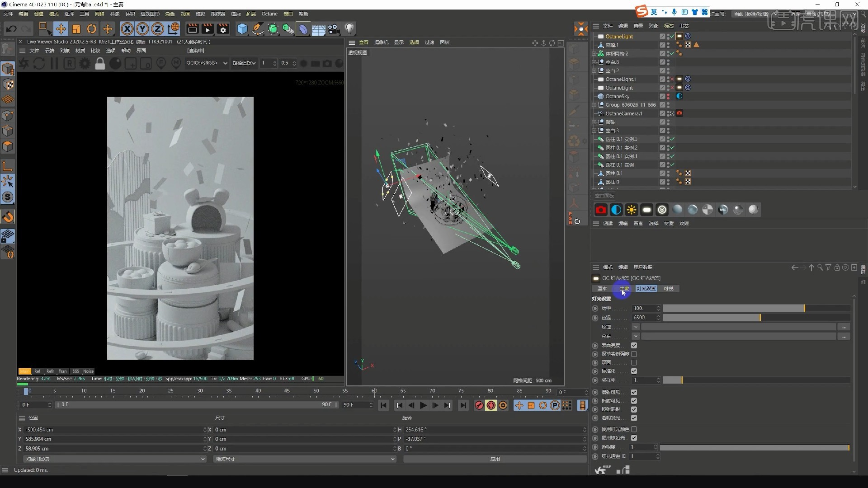Click the yellow sun daylight icon in the tag bar
Image resolution: width=868 pixels, height=488 pixels.
[x=632, y=210]
